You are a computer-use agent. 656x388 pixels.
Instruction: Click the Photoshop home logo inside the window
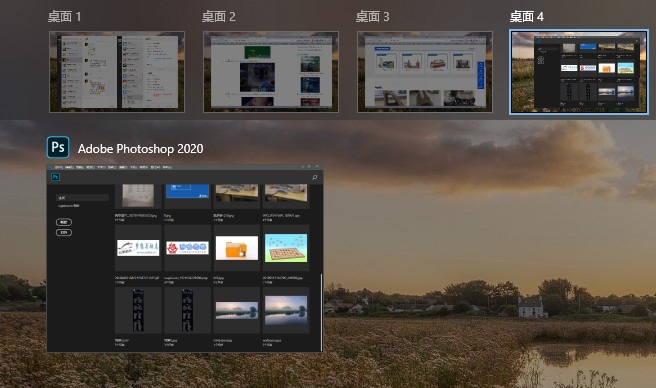click(x=55, y=177)
